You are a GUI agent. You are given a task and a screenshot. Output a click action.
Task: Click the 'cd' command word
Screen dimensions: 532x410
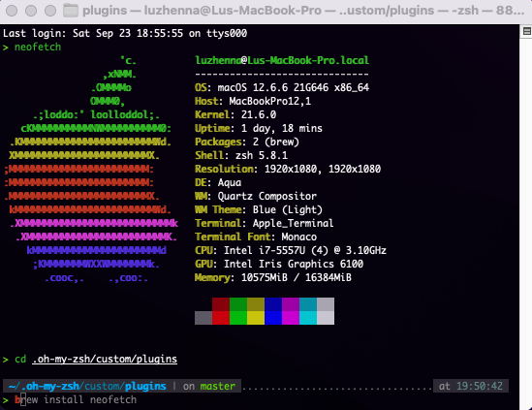[x=20, y=359]
